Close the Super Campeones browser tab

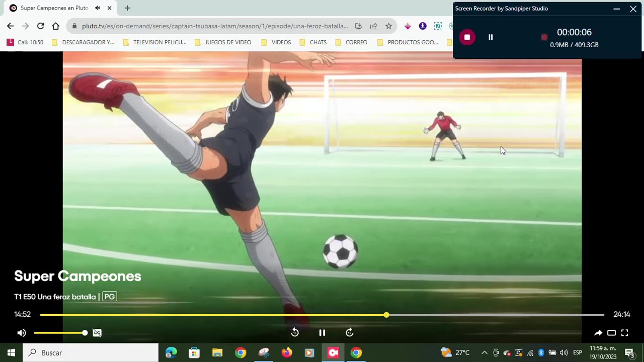click(109, 8)
